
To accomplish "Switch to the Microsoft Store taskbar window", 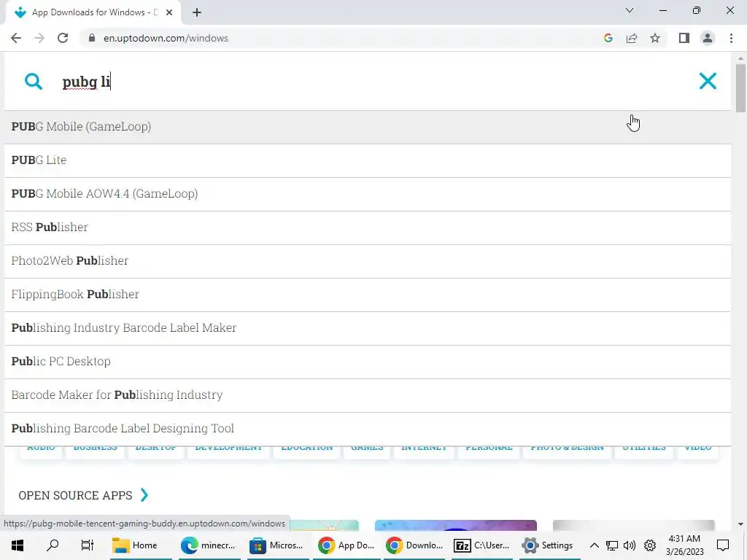I will click(277, 545).
